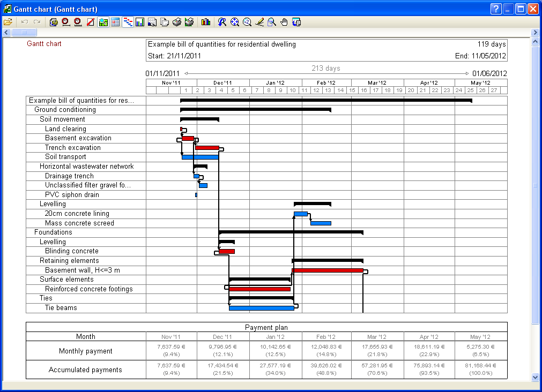The height and width of the screenshot is (392, 542).
Task: Click right arrow of horizontal scrollbar
Action: [535, 33]
